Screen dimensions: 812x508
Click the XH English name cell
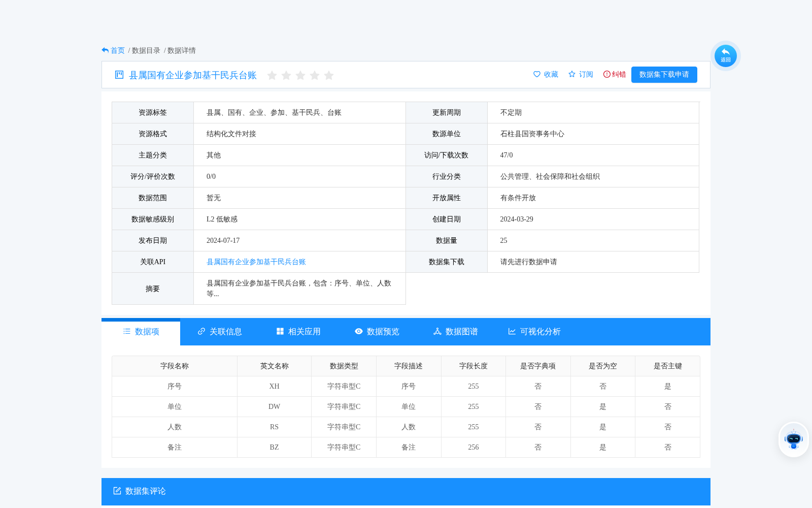pos(275,386)
